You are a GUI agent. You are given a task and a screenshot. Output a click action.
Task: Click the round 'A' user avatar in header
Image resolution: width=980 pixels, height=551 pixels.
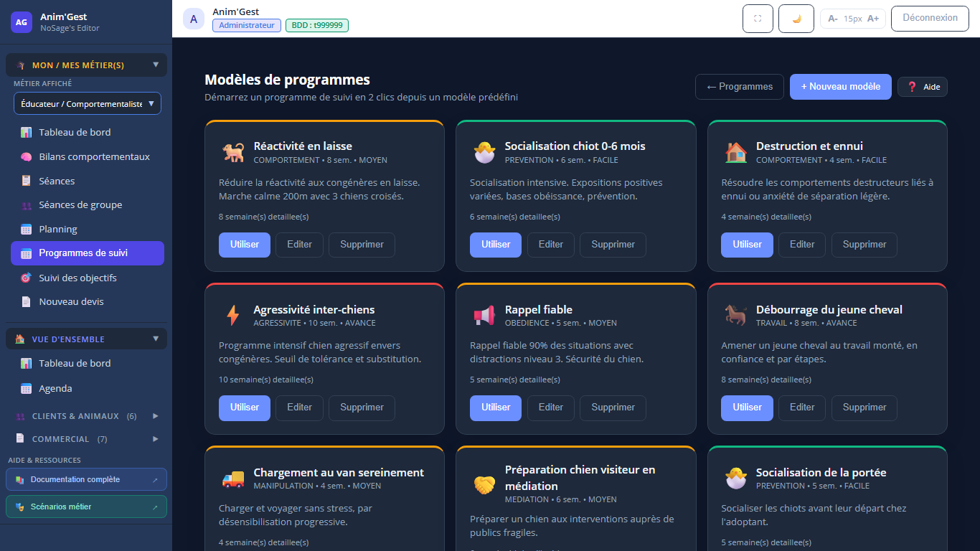coord(194,19)
